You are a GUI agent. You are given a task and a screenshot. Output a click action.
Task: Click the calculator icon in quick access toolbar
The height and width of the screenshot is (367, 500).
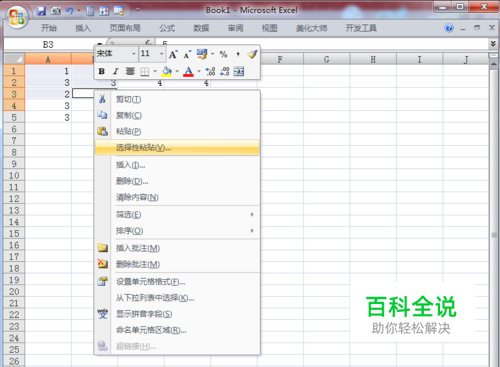pos(90,11)
